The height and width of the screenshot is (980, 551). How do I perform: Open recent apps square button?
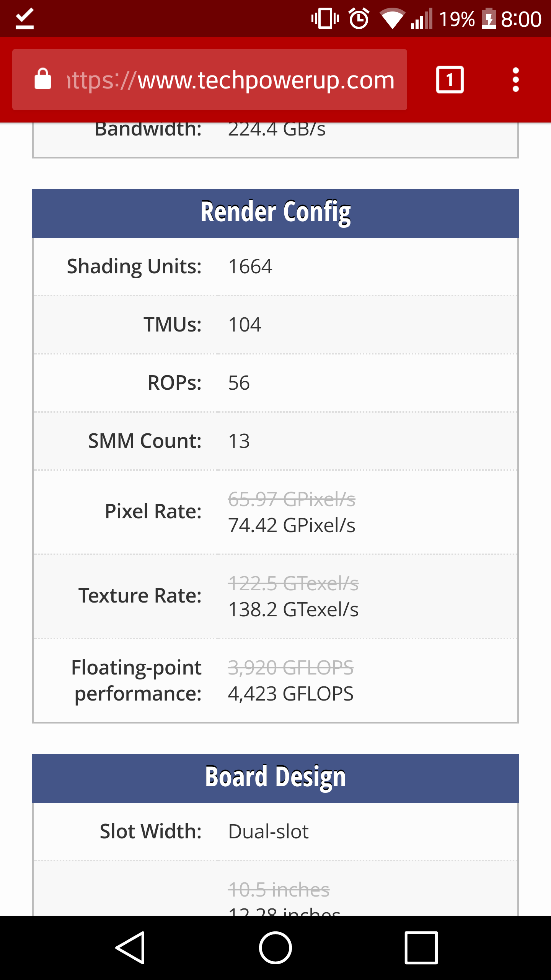[x=421, y=947]
